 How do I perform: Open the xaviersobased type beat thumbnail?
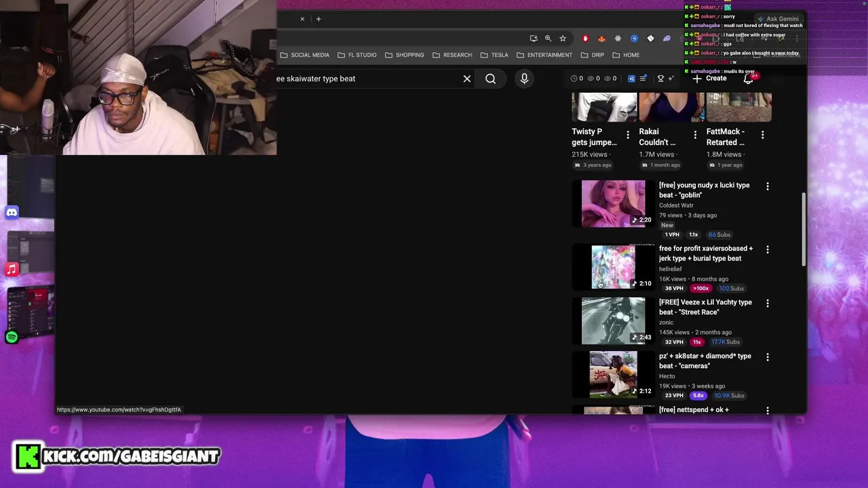coord(614,267)
